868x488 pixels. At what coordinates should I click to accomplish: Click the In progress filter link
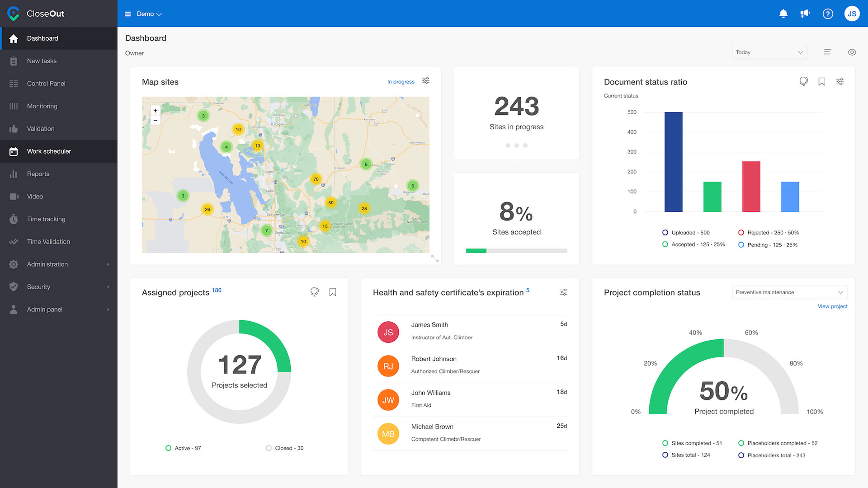[401, 82]
